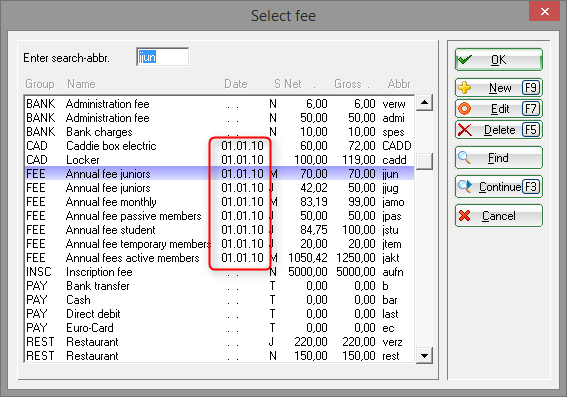This screenshot has height=397, width=567.
Task: Select the Caddie box electric row
Action: pos(219,146)
